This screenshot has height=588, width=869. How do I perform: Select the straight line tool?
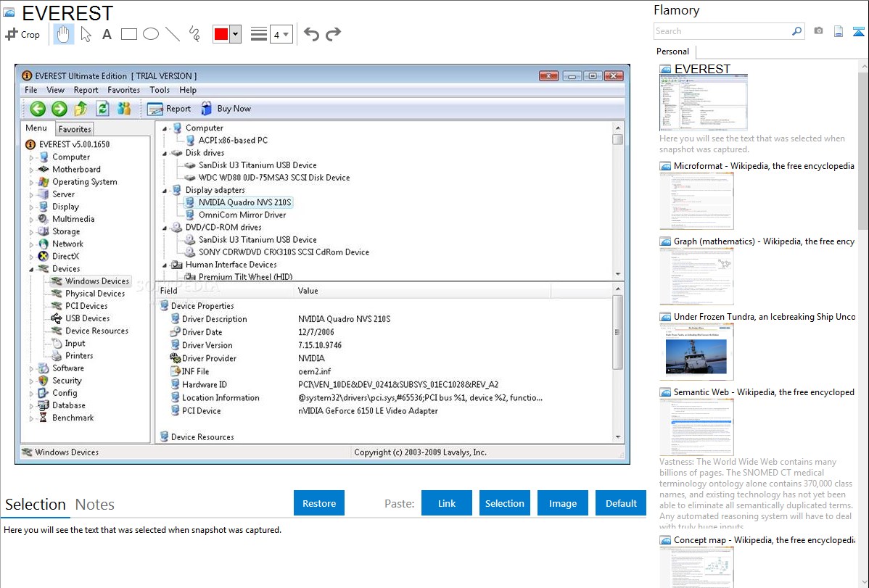click(173, 34)
